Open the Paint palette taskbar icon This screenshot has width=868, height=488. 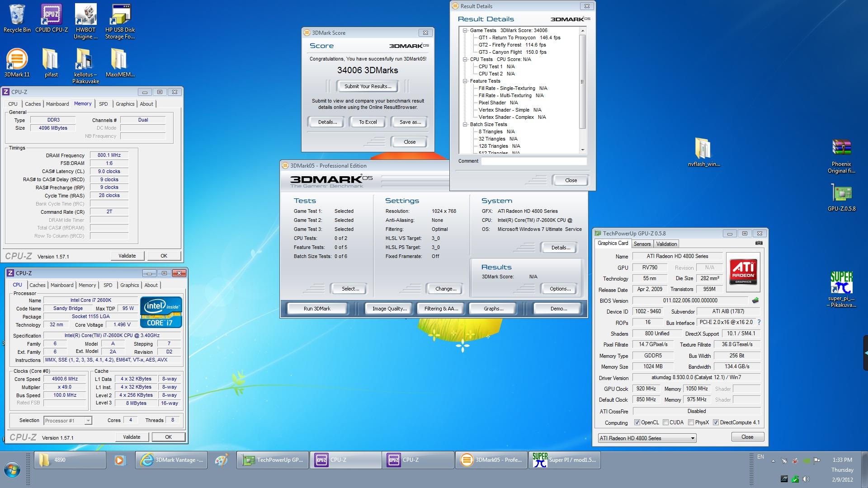(221, 460)
